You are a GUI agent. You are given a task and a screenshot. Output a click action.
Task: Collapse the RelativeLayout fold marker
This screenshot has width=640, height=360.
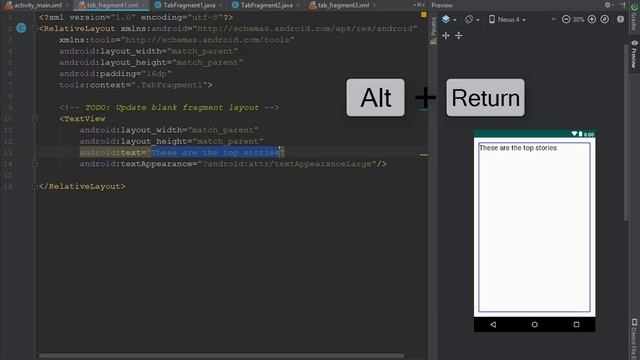tap(35, 29)
